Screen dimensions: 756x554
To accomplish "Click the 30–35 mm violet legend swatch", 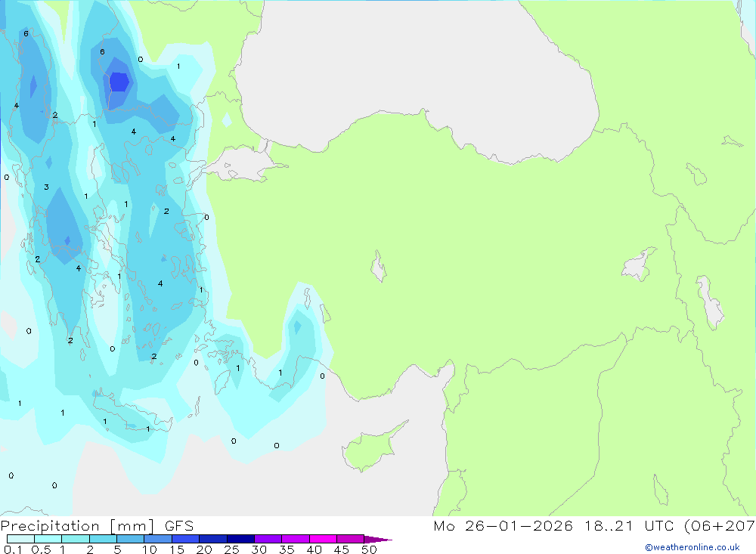I will coord(268,539).
